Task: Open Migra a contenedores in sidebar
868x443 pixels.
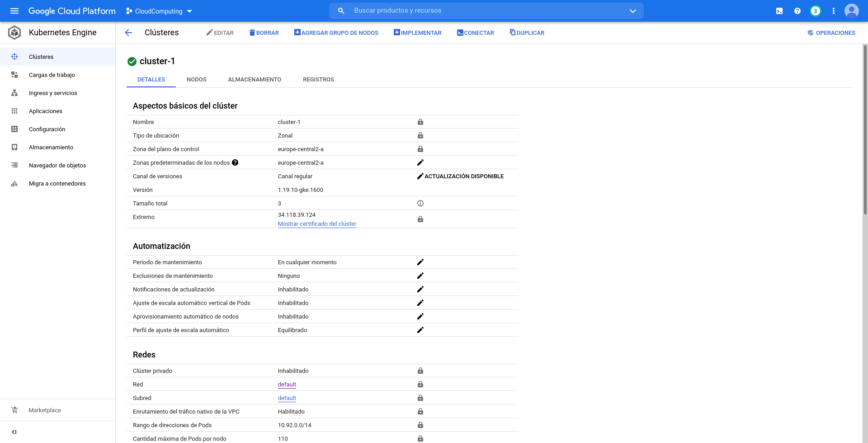Action: [58, 183]
